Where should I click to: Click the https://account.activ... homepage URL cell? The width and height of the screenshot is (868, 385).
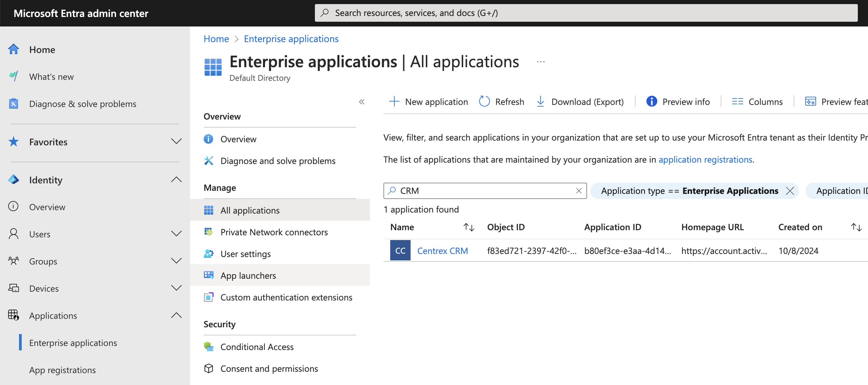(x=724, y=251)
